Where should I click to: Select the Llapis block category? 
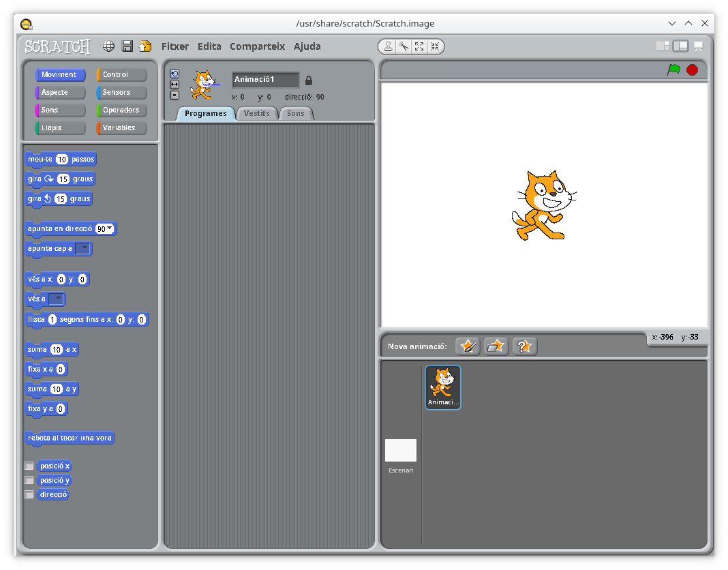click(60, 127)
